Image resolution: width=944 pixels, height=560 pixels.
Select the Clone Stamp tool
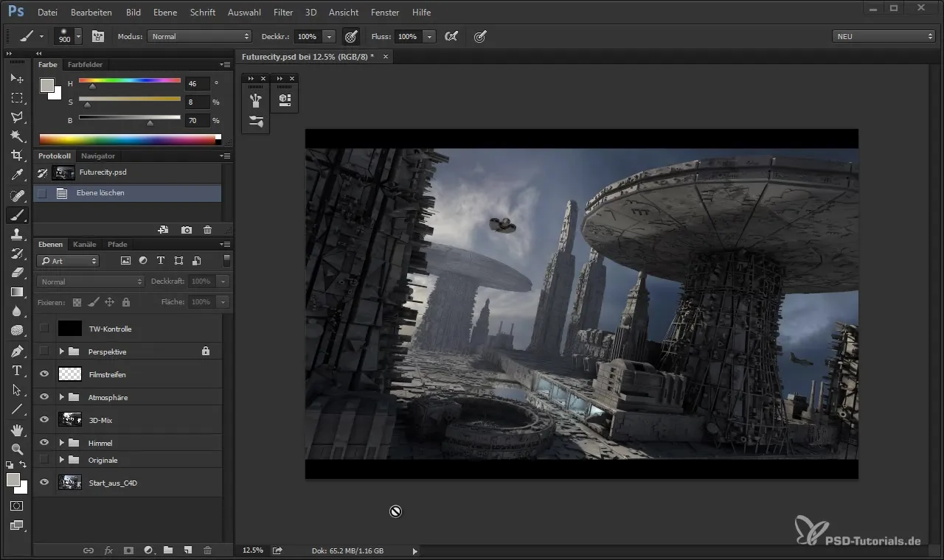tap(16, 234)
